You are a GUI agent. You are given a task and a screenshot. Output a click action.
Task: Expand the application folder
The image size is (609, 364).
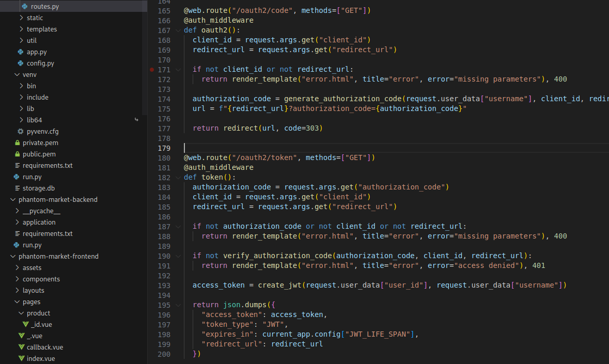[17, 223]
